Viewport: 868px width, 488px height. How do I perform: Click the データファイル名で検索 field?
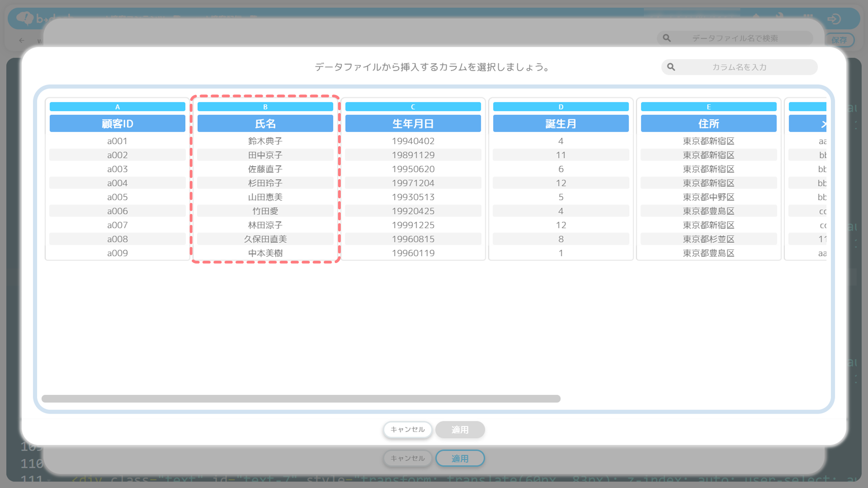coord(735,38)
